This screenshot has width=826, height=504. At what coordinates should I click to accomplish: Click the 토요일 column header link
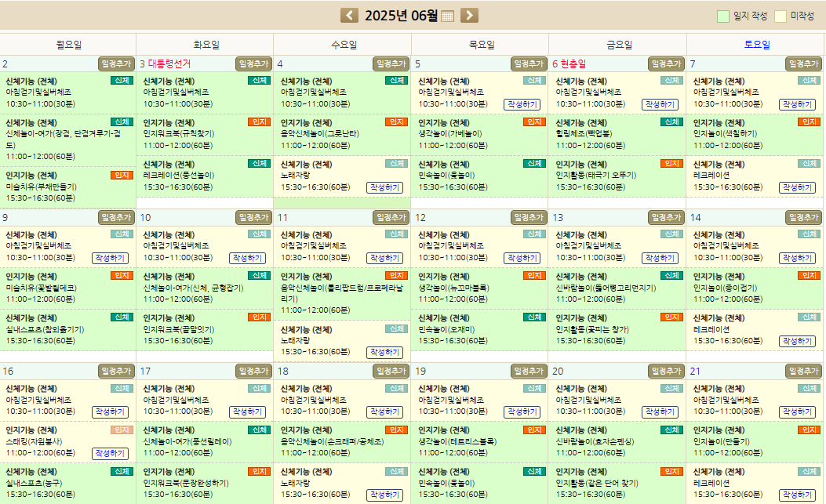tap(756, 45)
